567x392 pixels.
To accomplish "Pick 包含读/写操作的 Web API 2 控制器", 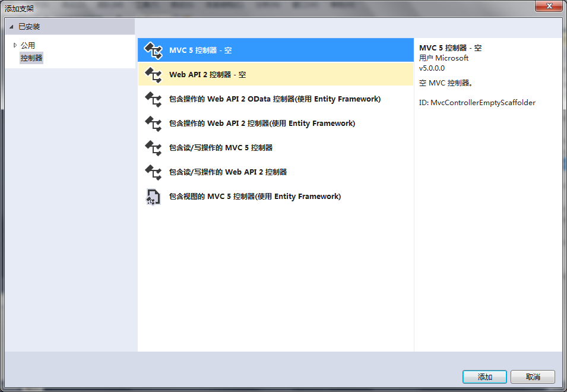I will point(275,172).
